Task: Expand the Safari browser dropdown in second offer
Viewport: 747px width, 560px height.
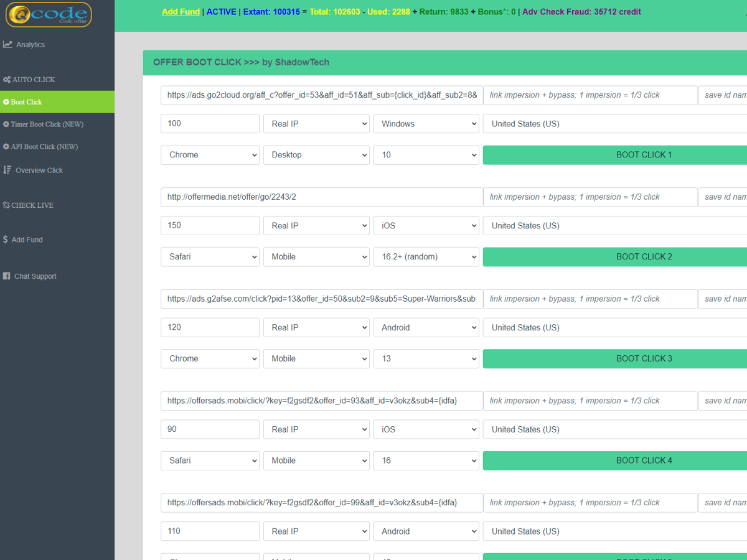Action: (x=210, y=257)
